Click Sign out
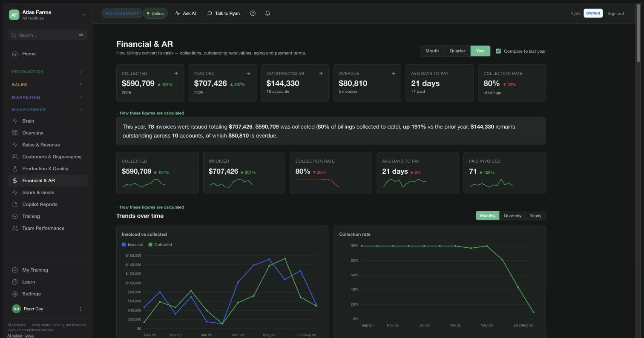Image resolution: width=644 pixels, height=338 pixels. pyautogui.click(x=616, y=13)
